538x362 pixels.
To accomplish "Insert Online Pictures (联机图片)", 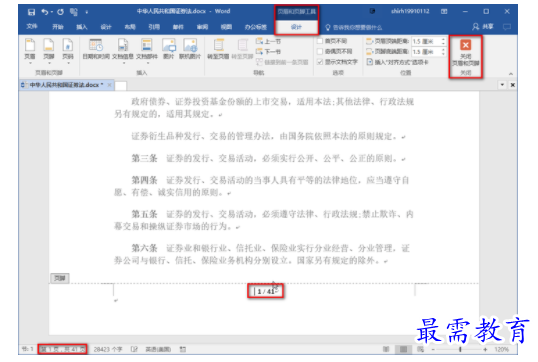I will tap(190, 49).
